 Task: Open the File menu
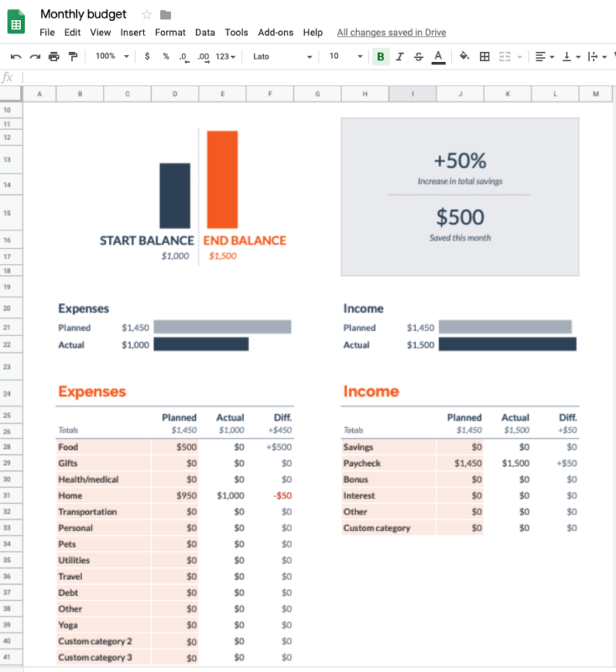47,33
